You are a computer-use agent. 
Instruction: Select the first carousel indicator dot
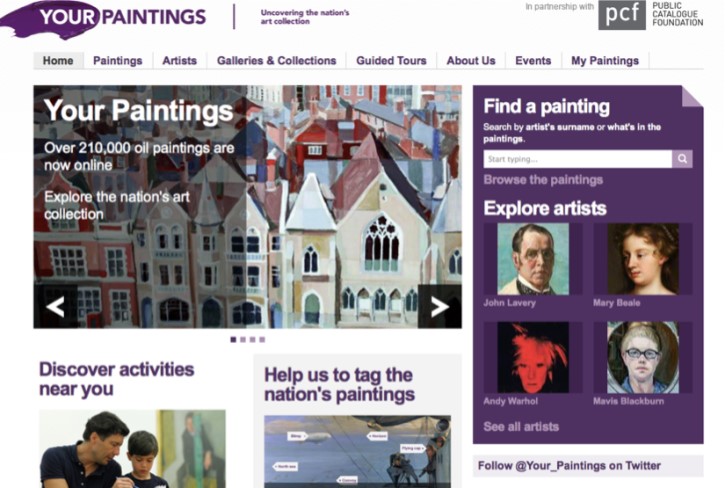coord(233,340)
